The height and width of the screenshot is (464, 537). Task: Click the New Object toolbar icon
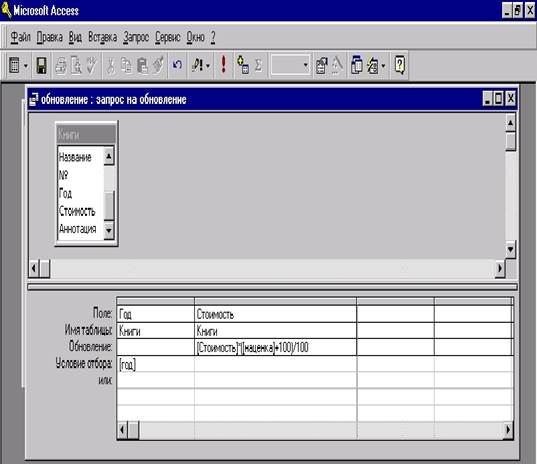click(x=373, y=65)
